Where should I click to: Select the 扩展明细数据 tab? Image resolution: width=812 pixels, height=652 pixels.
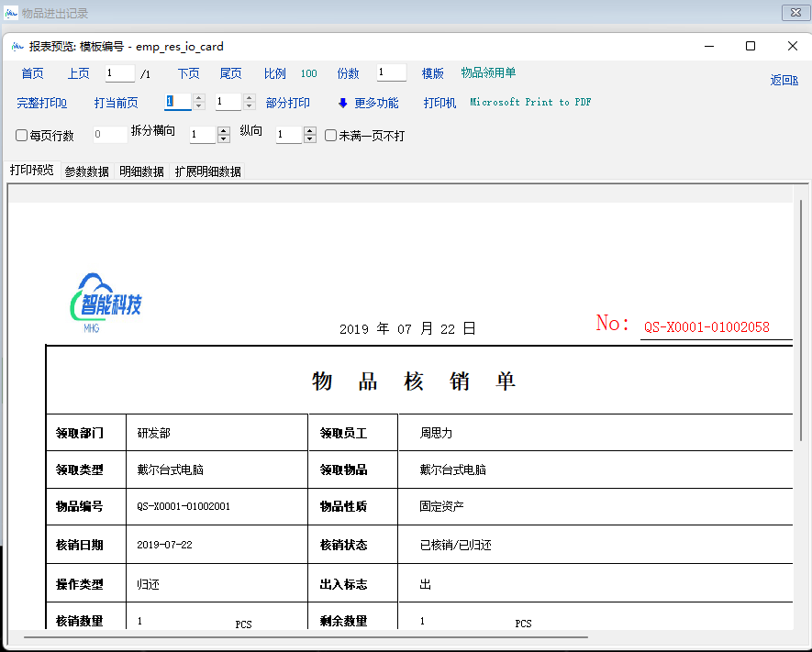pyautogui.click(x=208, y=171)
